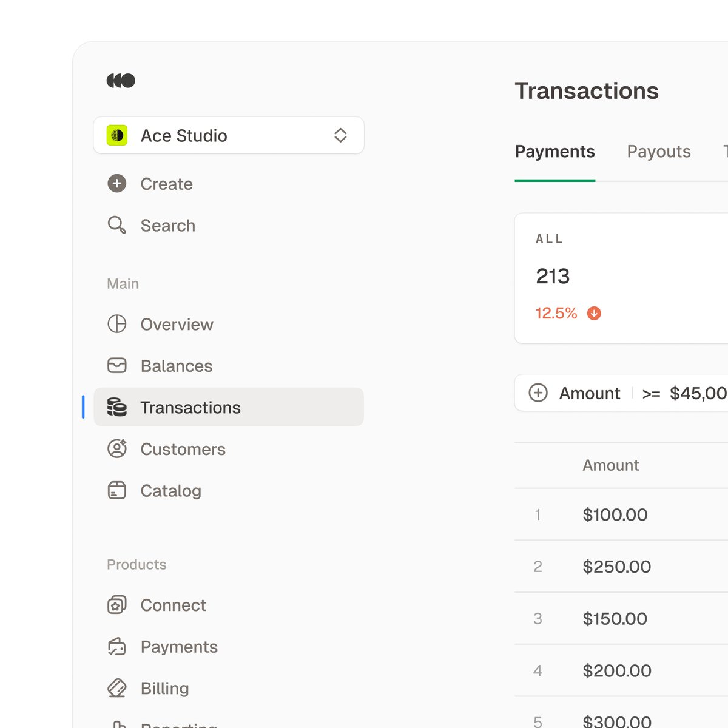Image resolution: width=728 pixels, height=728 pixels.
Task: Click the Amount column header
Action: pyautogui.click(x=611, y=465)
